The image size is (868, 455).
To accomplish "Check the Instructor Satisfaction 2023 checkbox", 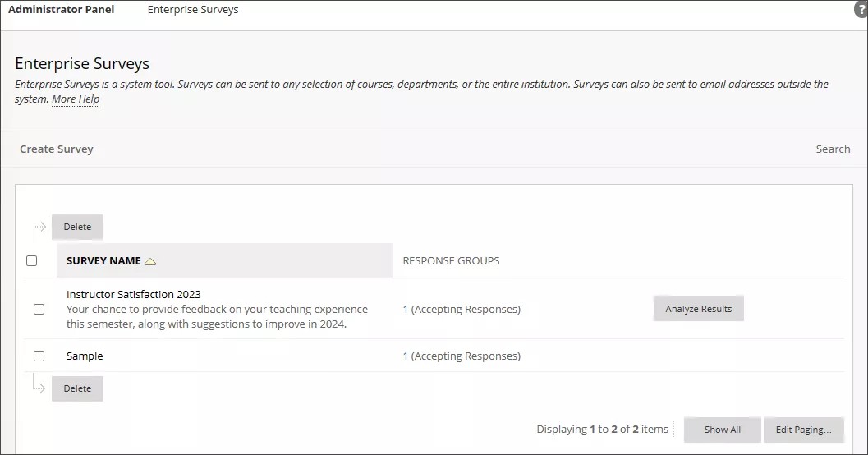I will [39, 310].
